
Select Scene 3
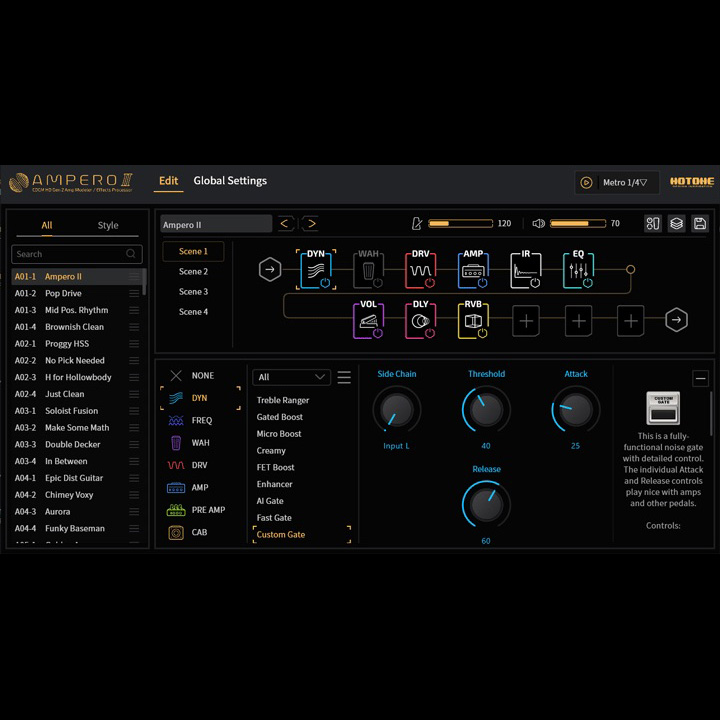pyautogui.click(x=193, y=292)
